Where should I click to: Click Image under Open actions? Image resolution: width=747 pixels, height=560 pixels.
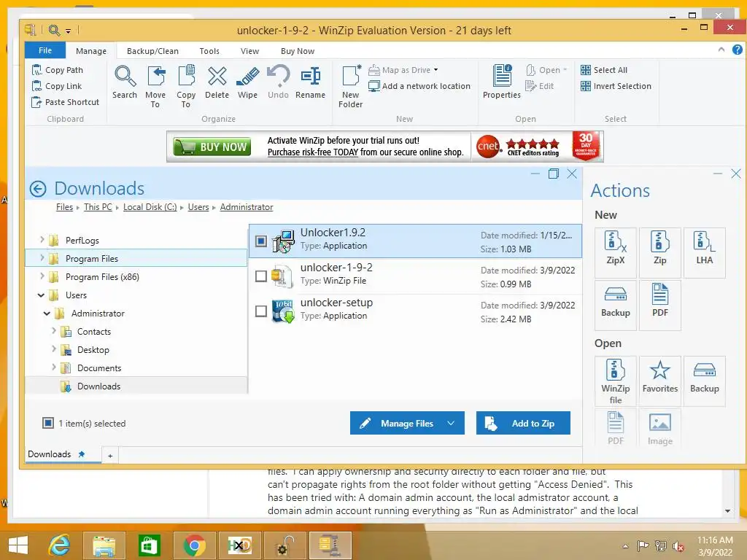659,429
